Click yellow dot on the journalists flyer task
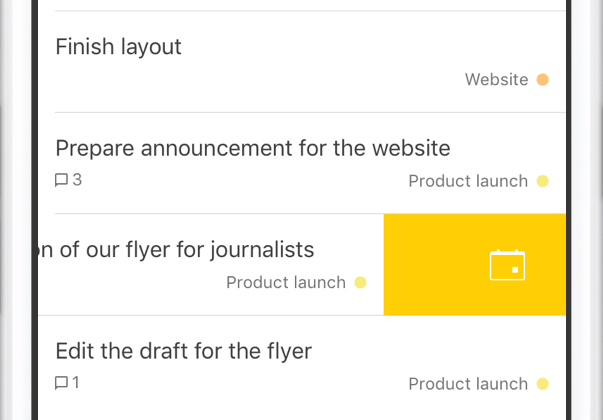This screenshot has width=603, height=420. pyautogui.click(x=360, y=282)
